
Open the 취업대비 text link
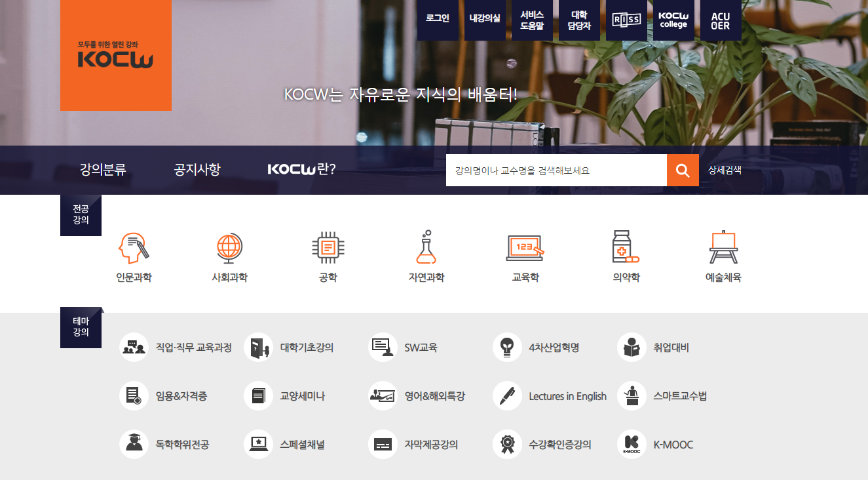[671, 348]
